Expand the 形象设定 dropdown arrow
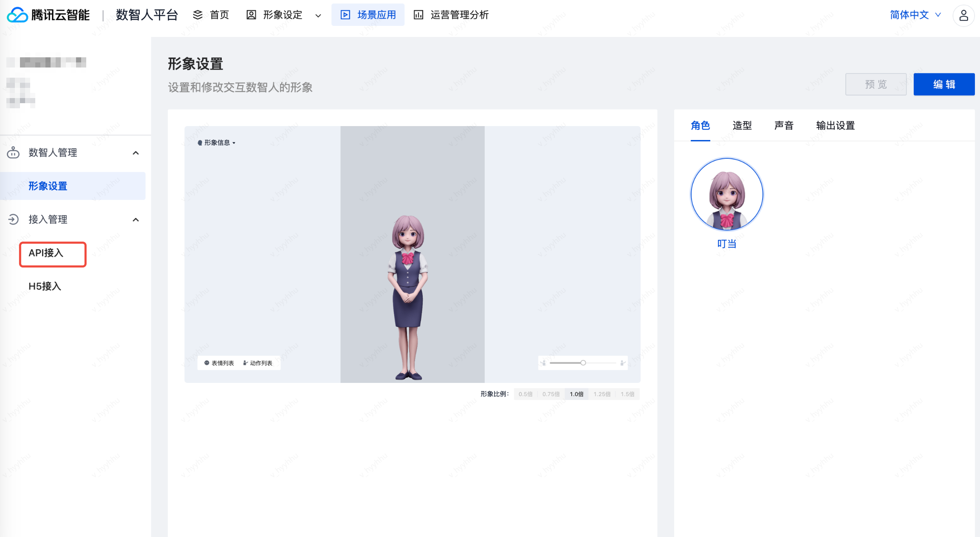This screenshot has width=980, height=537. point(318,16)
